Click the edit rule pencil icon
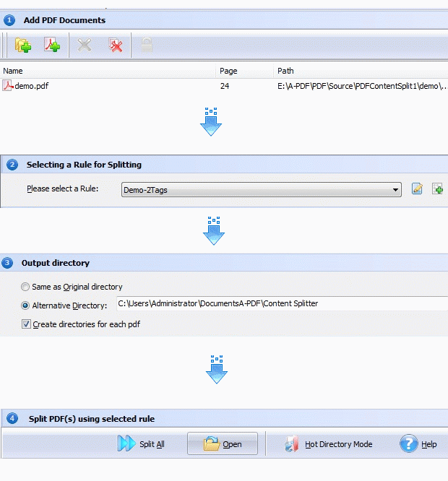The width and height of the screenshot is (448, 481). click(417, 188)
